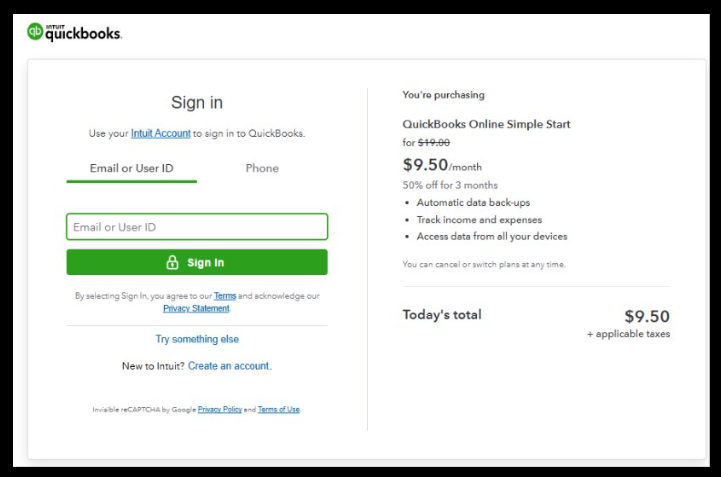This screenshot has height=477, width=721.
Task: Click the Sign in heading
Action: tap(197, 102)
